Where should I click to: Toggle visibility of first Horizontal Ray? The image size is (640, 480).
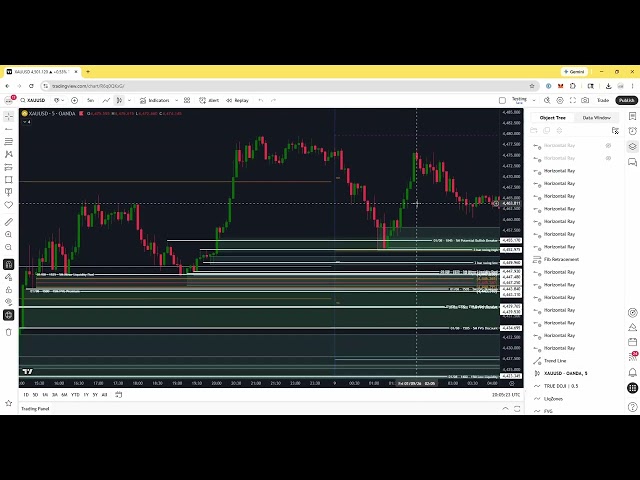pos(608,145)
